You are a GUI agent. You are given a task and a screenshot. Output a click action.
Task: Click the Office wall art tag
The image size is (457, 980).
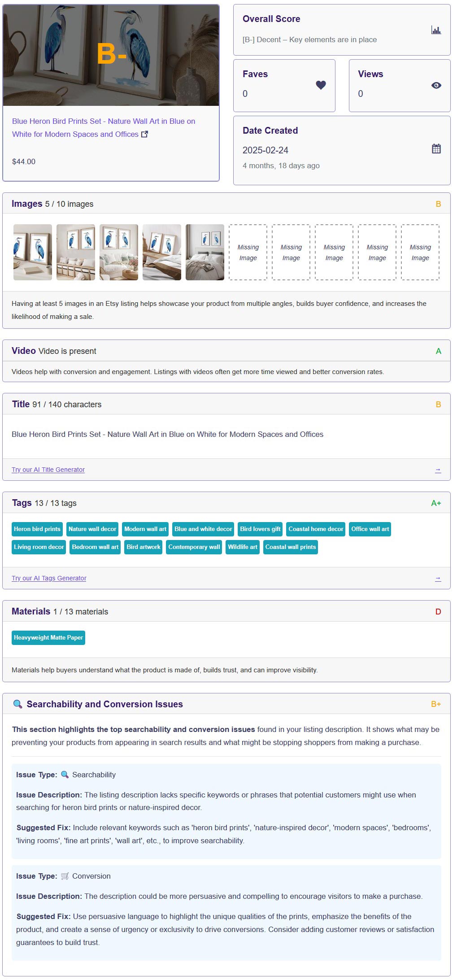(x=370, y=529)
